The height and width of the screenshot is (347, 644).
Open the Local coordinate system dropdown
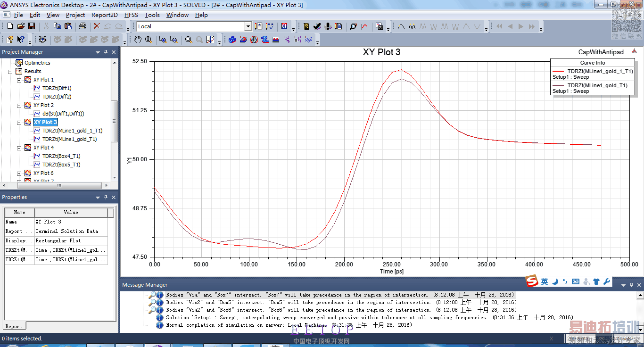pyautogui.click(x=248, y=26)
